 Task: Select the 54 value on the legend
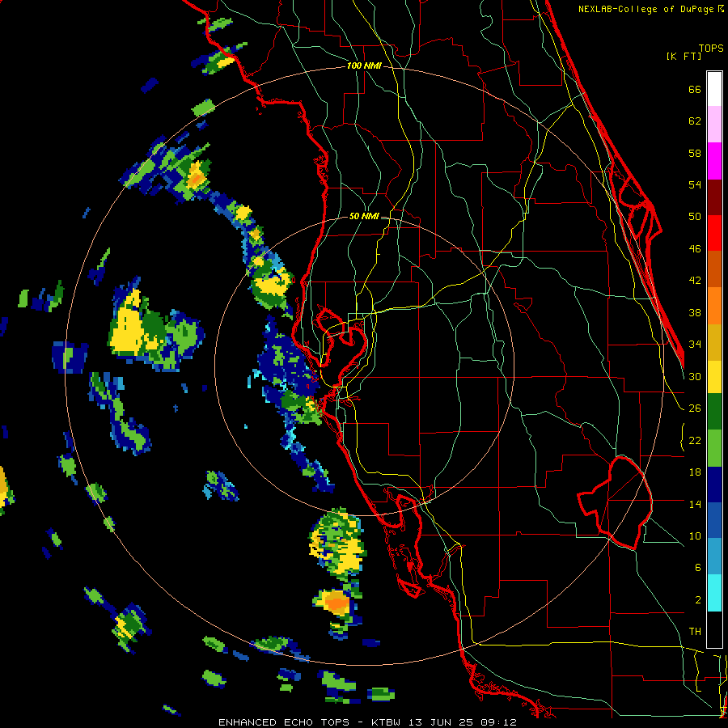(x=695, y=184)
